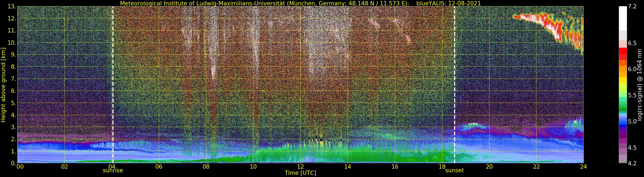644x177 pixels.
Task: Select height axis tick label 4.
Action: click(x=13, y=115)
